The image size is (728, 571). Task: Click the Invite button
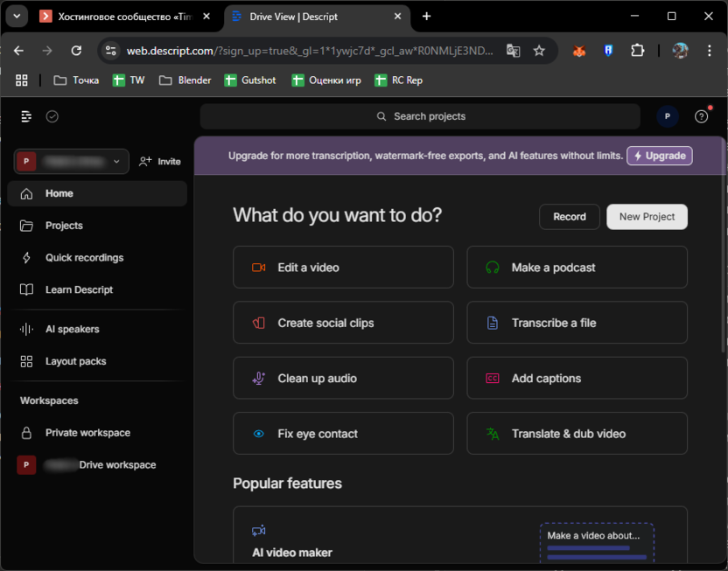160,162
